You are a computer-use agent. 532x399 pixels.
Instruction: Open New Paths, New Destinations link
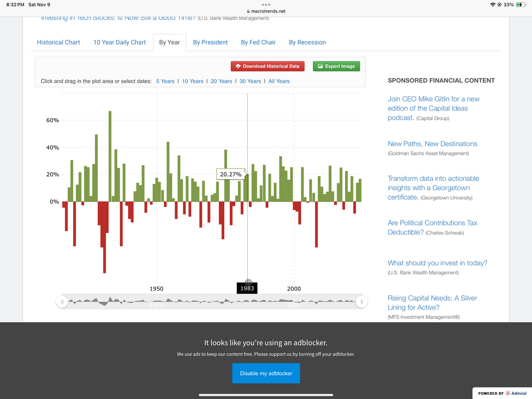click(432, 144)
